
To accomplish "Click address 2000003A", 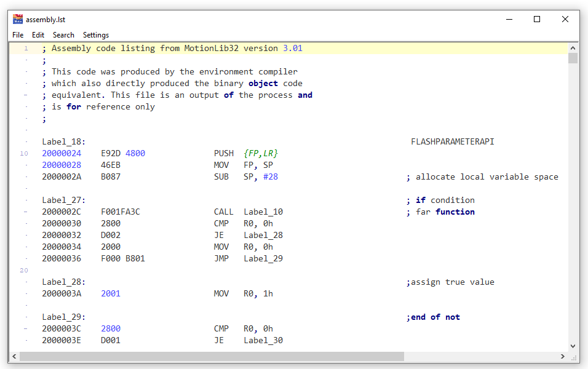I will click(62, 293).
